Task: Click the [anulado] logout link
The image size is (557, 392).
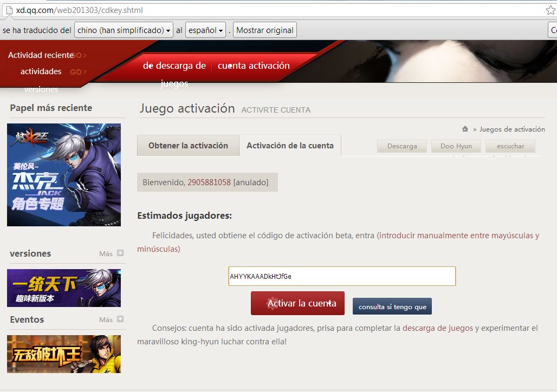Action: pyautogui.click(x=250, y=182)
